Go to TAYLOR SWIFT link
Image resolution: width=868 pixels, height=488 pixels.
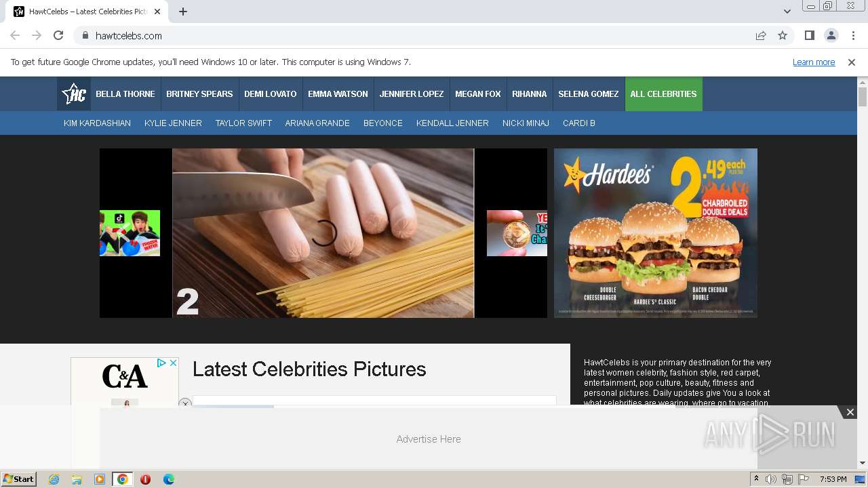pos(243,123)
